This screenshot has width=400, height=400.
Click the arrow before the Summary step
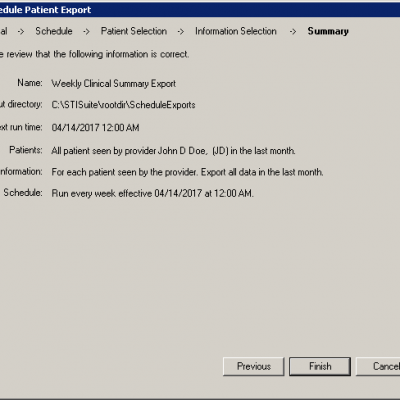point(293,32)
